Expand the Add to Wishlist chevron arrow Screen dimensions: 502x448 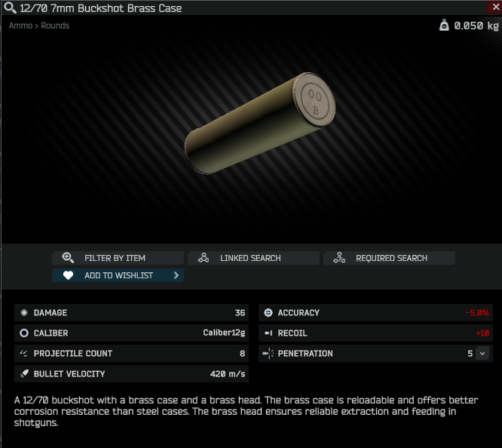point(176,275)
